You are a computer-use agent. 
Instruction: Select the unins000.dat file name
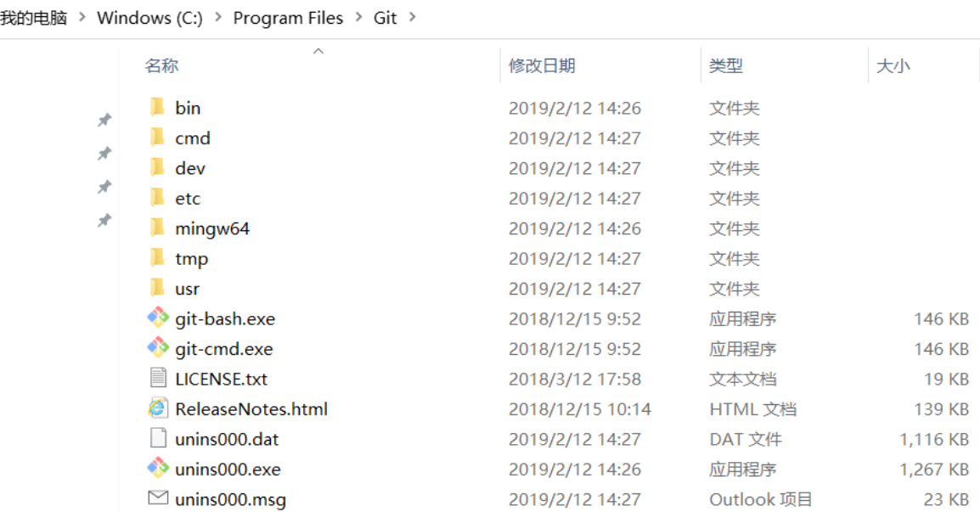[x=227, y=439]
